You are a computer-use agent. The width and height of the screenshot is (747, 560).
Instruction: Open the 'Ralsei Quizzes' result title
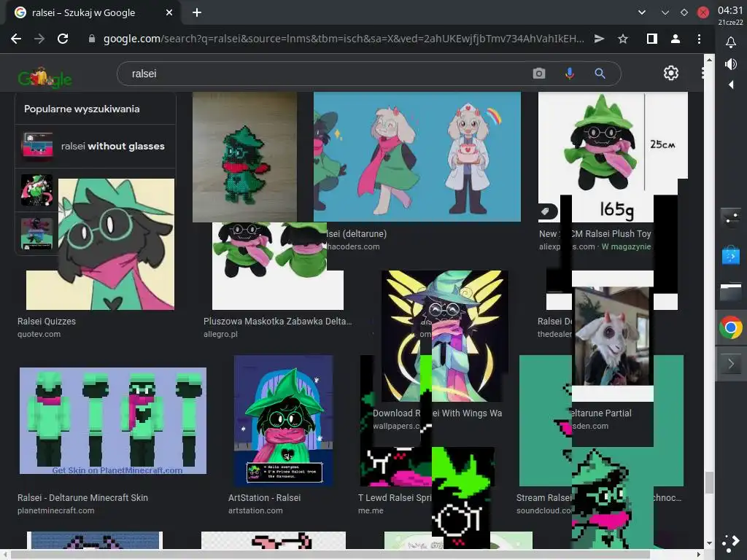pyautogui.click(x=47, y=322)
